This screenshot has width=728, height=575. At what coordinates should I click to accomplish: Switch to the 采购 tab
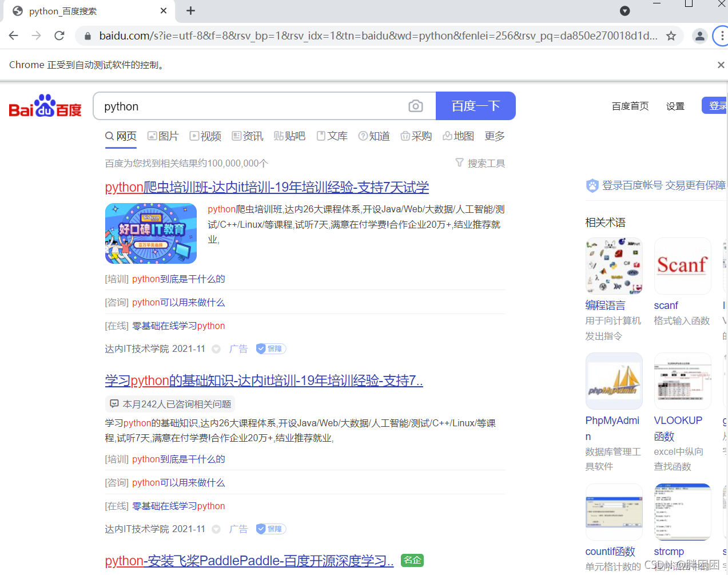tap(416, 136)
